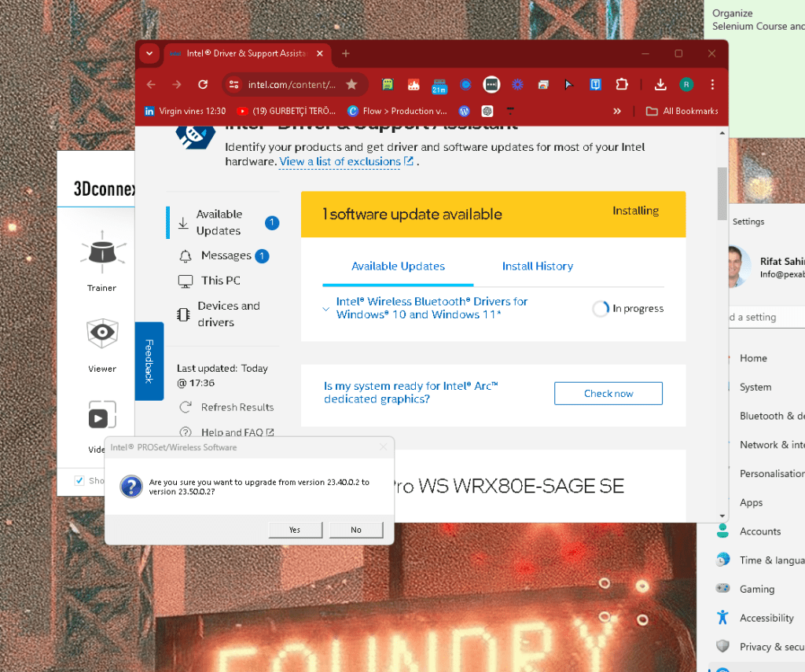Click the 21m timer extension icon

(439, 85)
